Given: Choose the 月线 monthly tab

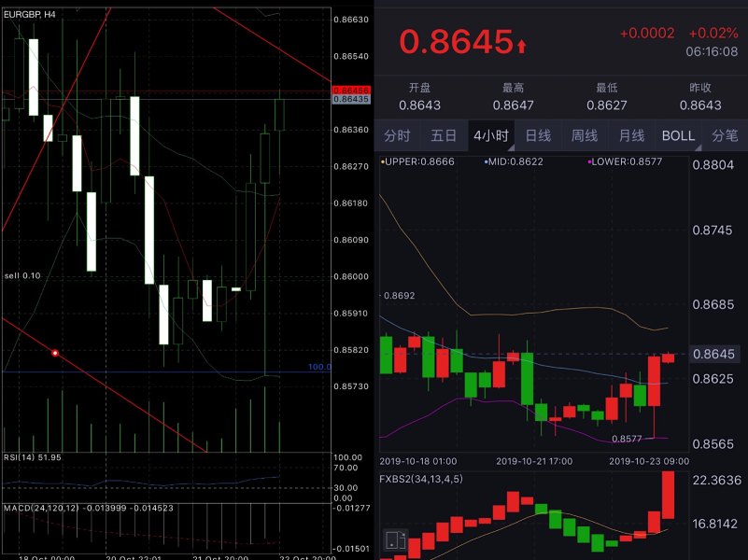Looking at the screenshot, I should point(631,135).
